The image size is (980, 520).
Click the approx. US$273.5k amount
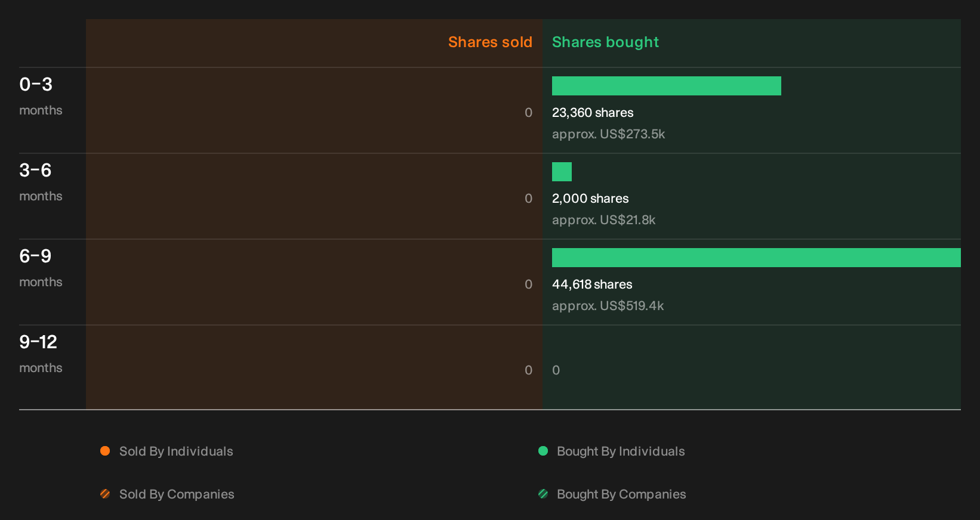coord(608,134)
